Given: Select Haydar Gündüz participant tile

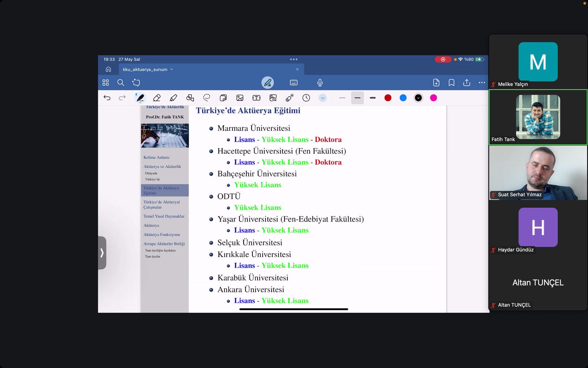Looking at the screenshot, I should (538, 227).
